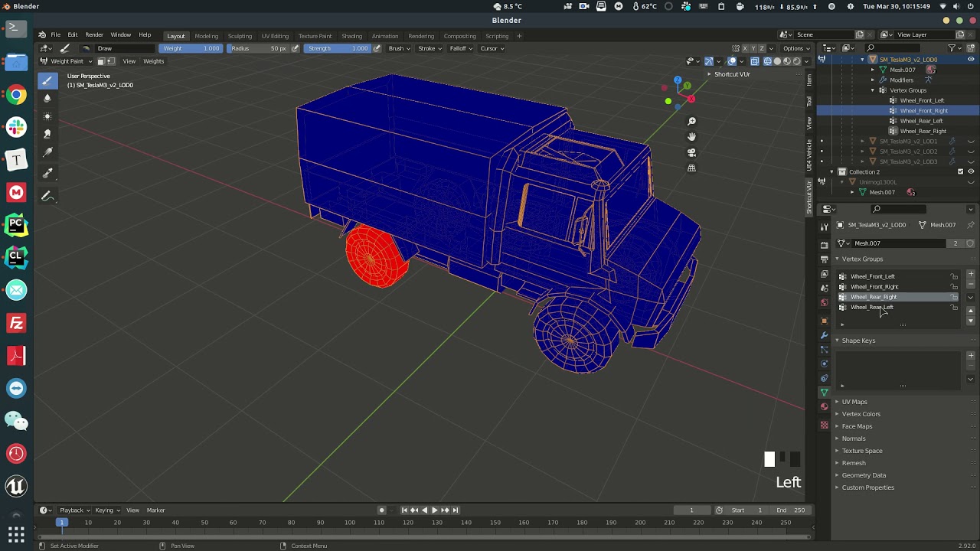The width and height of the screenshot is (980, 551).
Task: Open the Object Constraints properties tab icon
Action: [x=824, y=378]
